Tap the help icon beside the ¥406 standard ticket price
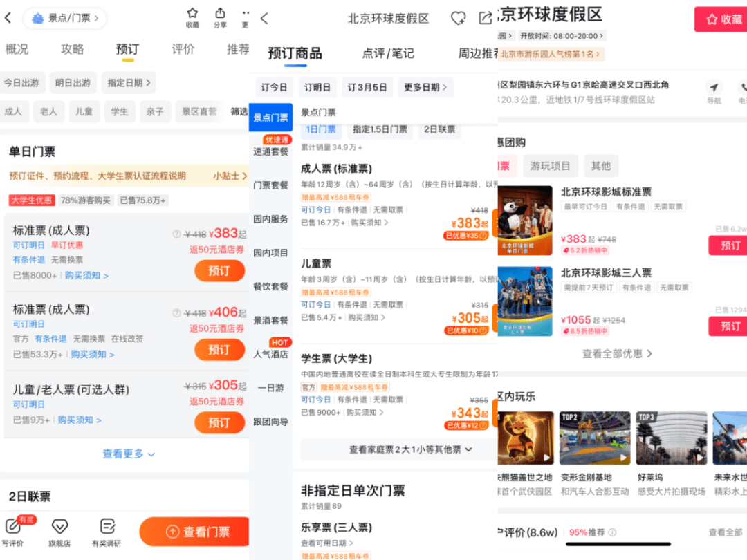 [x=176, y=313]
